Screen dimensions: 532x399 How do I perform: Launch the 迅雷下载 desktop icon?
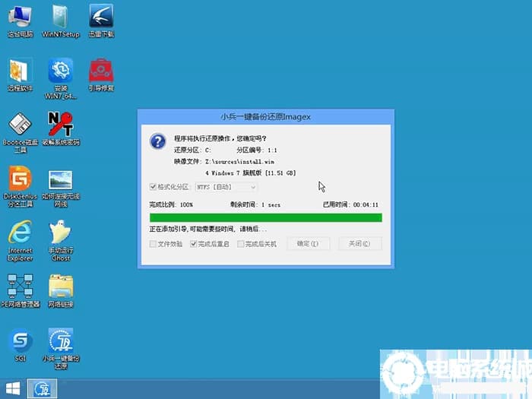click(101, 17)
